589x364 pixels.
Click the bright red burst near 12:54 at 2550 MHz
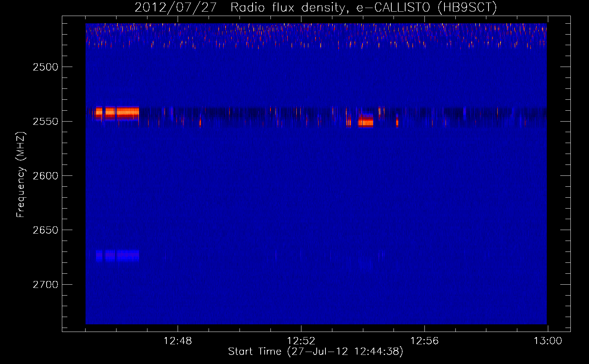366,120
